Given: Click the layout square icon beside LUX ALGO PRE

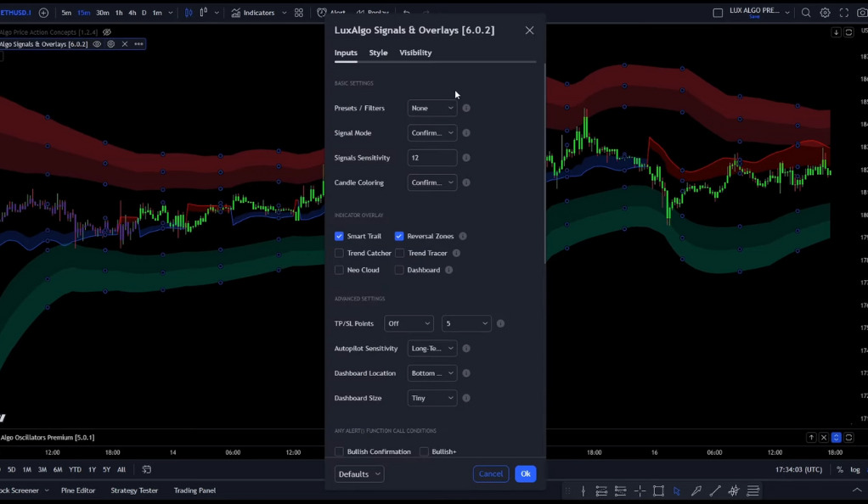Looking at the screenshot, I should coord(718,12).
